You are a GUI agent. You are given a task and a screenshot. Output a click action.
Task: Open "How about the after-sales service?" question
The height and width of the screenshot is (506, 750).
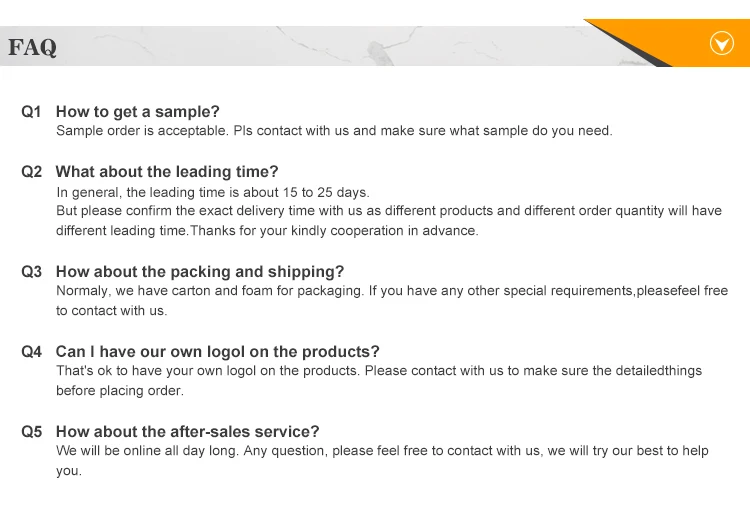[x=188, y=432]
